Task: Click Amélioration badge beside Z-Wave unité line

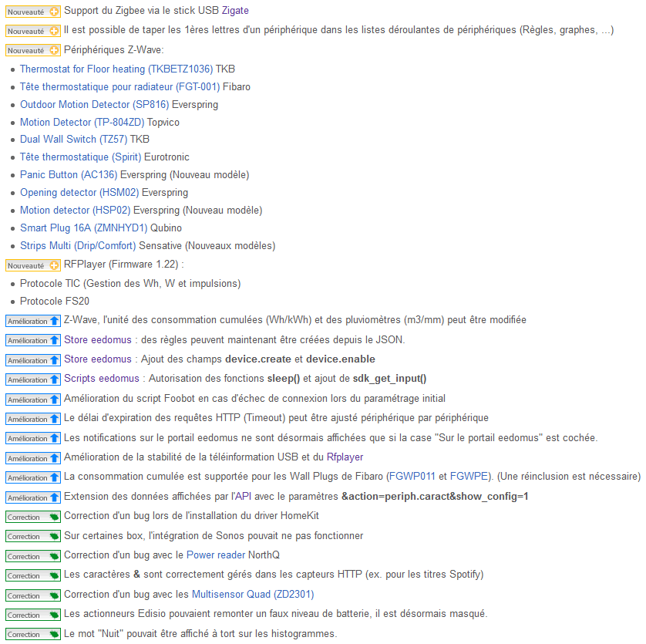Action: 33,321
